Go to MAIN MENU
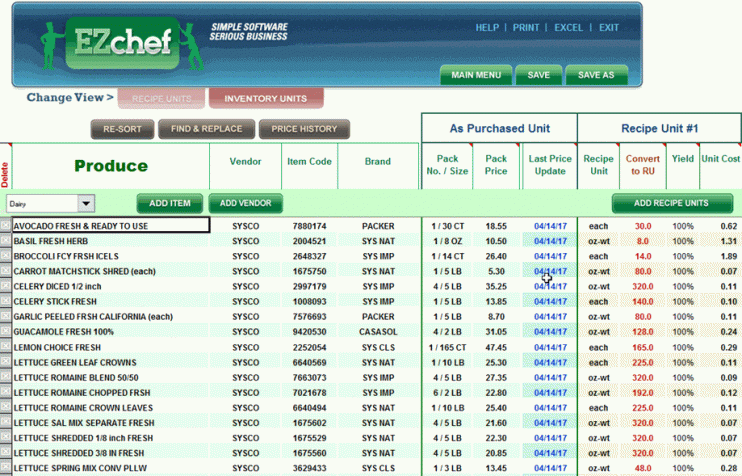 click(476, 75)
